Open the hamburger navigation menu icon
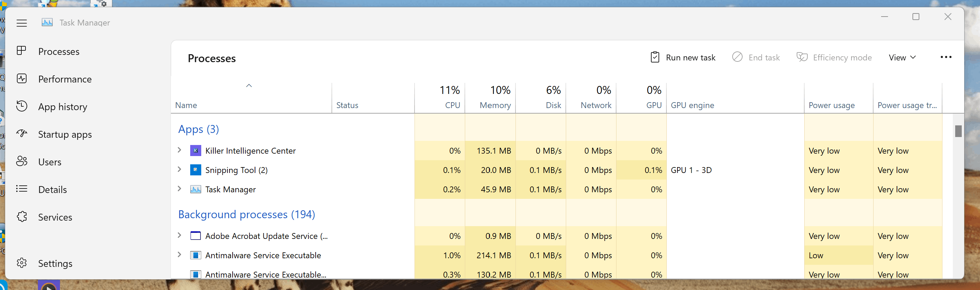The image size is (980, 290). [x=22, y=23]
